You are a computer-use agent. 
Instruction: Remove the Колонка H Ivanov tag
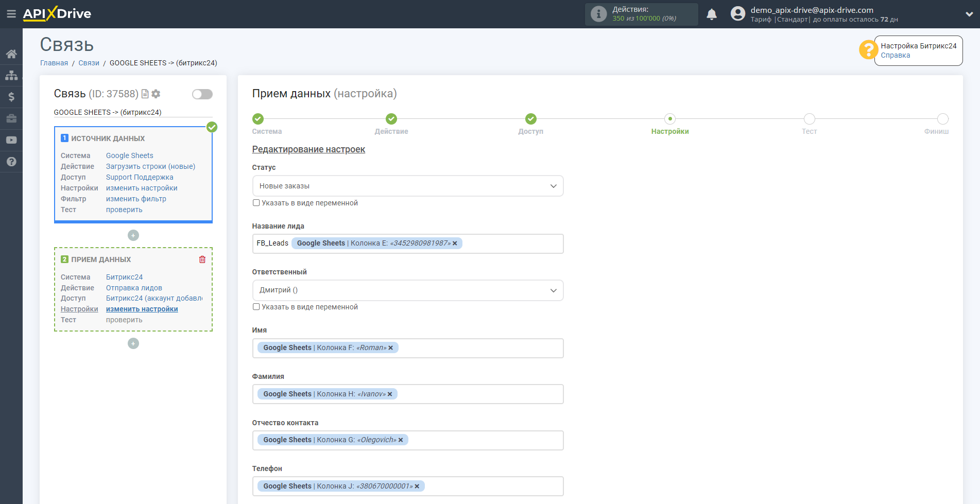point(390,394)
